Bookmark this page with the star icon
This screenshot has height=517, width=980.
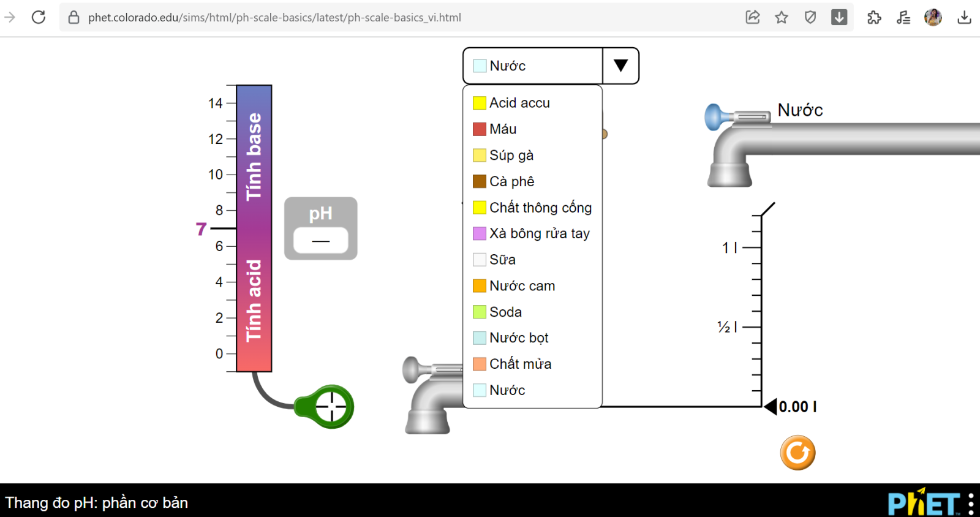pyautogui.click(x=781, y=17)
